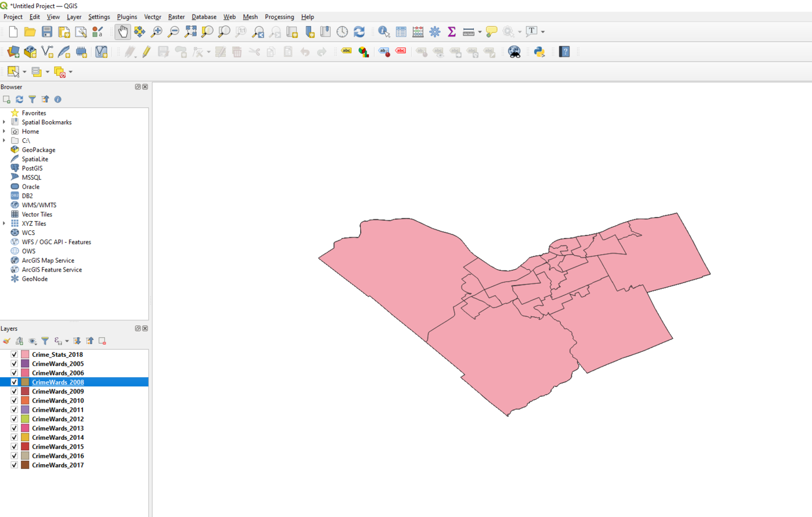Expand the XYZ Tiles entry
Image resolution: width=812 pixels, height=517 pixels.
(5, 223)
